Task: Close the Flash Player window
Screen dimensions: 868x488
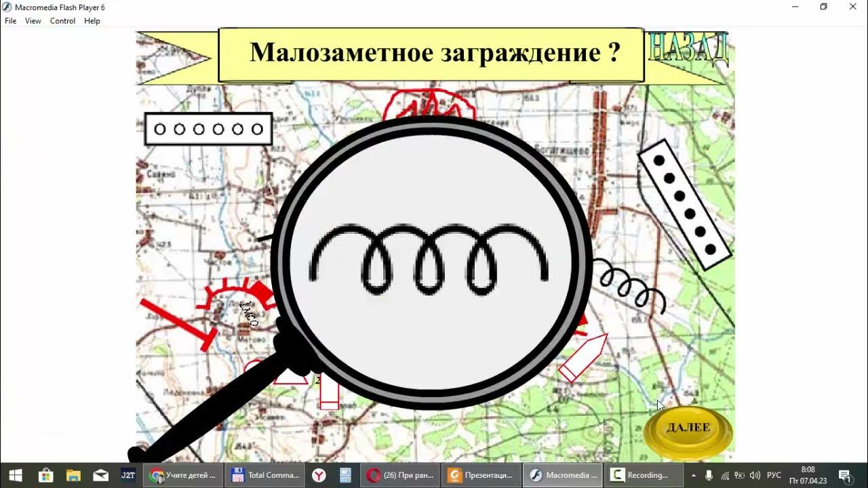Action: tap(853, 7)
